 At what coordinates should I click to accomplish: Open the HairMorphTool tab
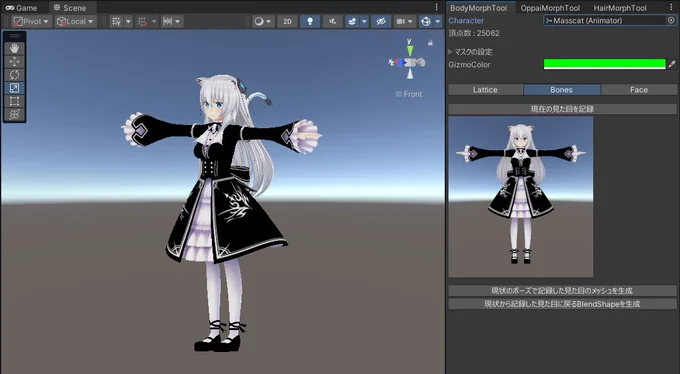click(620, 7)
